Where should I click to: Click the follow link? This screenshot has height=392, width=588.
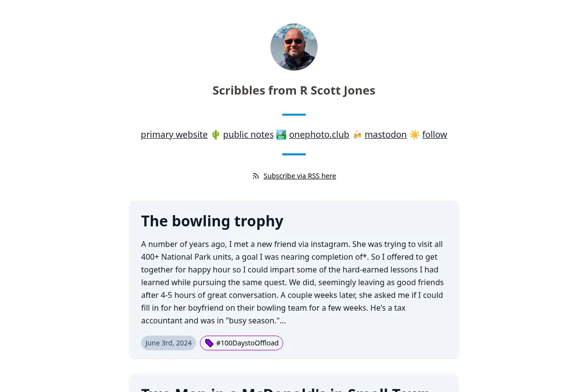tap(435, 134)
